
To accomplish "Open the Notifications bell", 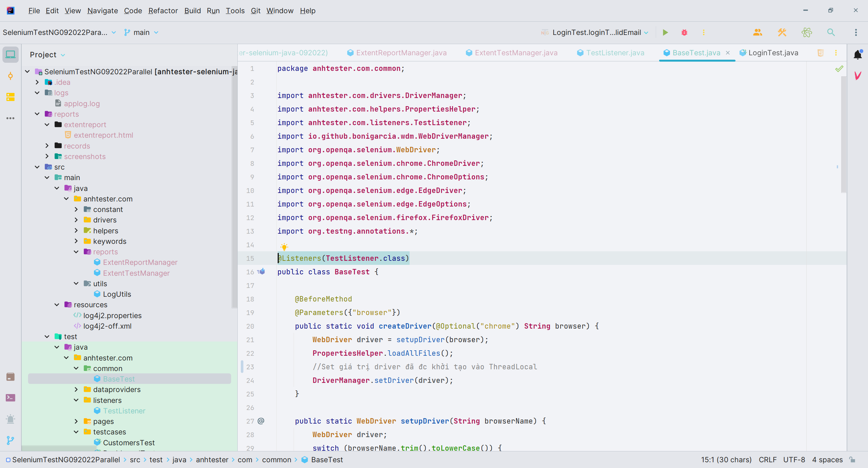I will (x=858, y=54).
